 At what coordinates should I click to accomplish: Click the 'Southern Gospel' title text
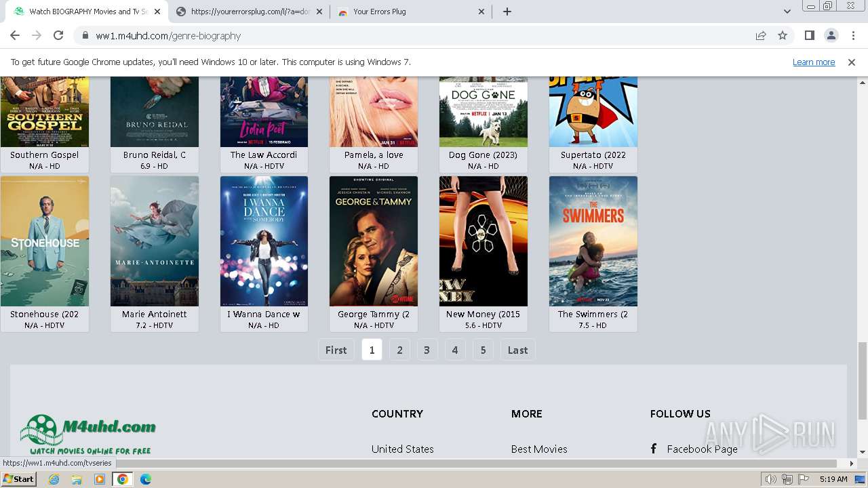44,155
